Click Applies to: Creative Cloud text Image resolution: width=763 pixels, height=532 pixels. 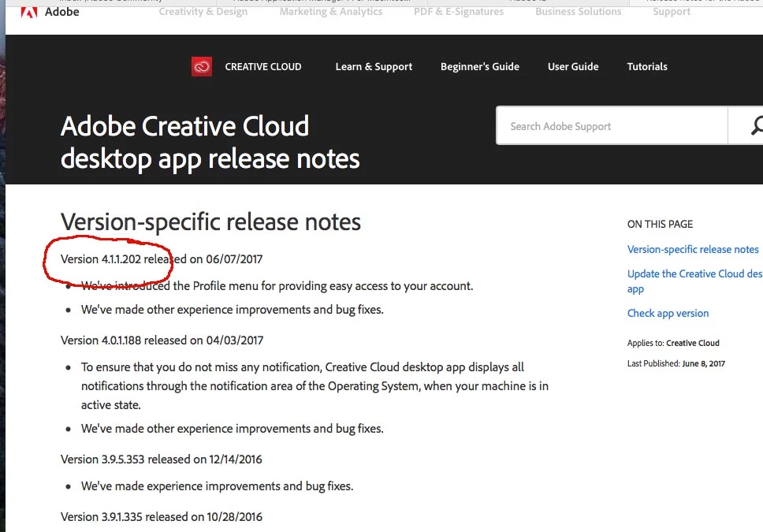[673, 343]
